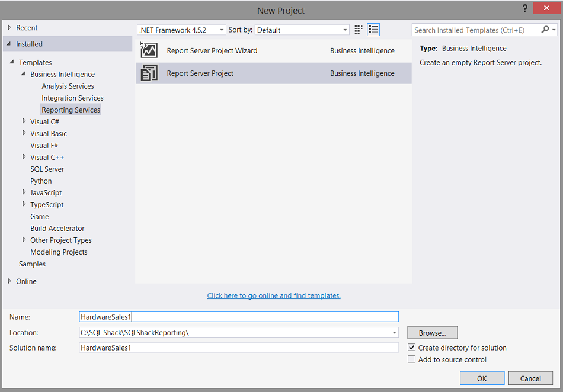Switch to medium icons list view
Image resolution: width=563 pixels, height=392 pixels.
(373, 30)
